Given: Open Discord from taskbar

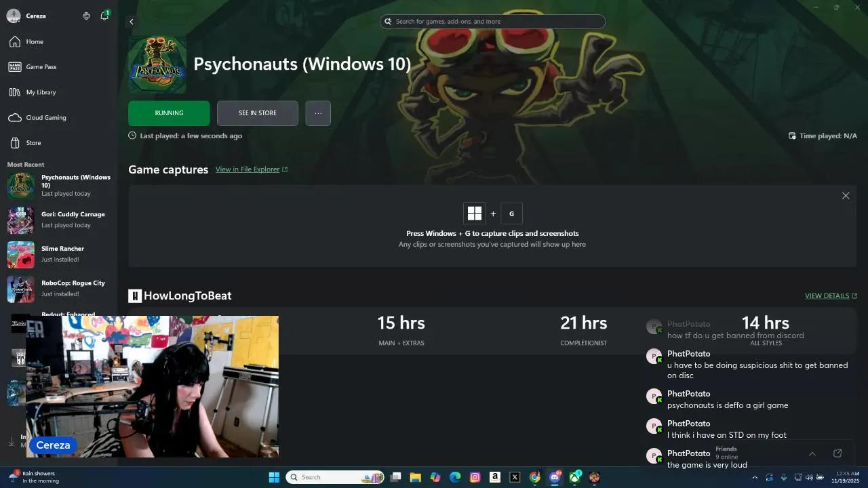Looking at the screenshot, I should click(555, 477).
